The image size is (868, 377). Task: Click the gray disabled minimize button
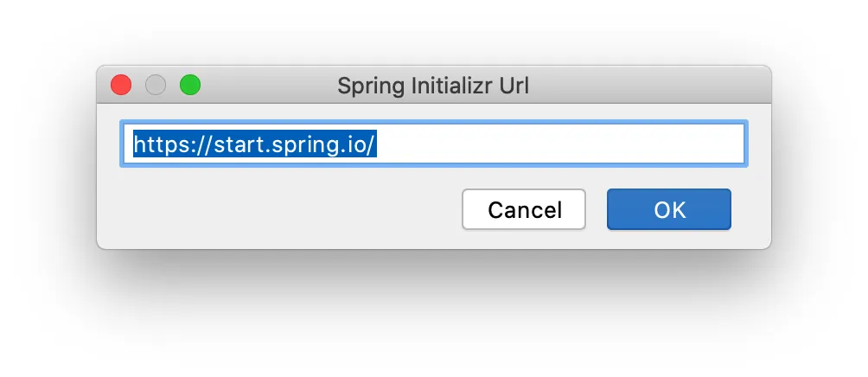[156, 86]
